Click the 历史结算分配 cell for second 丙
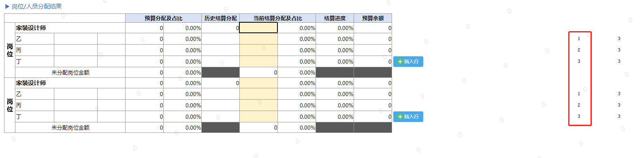Image resolution: width=644 pixels, height=158 pixels. pyautogui.click(x=220, y=105)
